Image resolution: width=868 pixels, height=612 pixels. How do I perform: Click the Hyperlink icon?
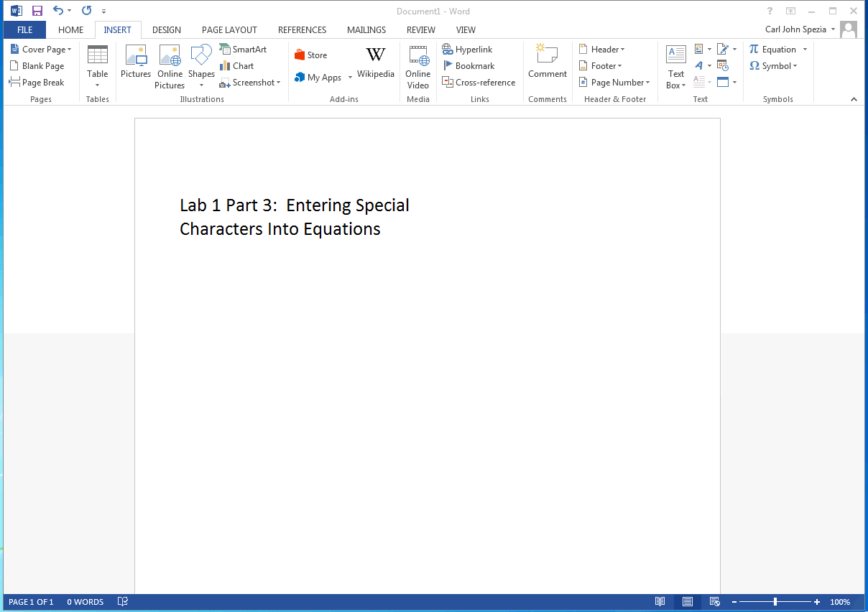(447, 50)
